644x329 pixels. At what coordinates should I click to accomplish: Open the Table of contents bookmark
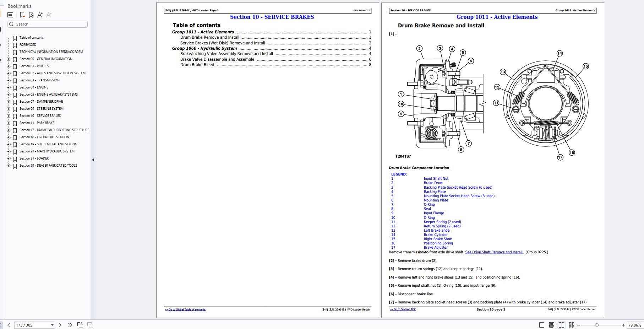tap(31, 38)
